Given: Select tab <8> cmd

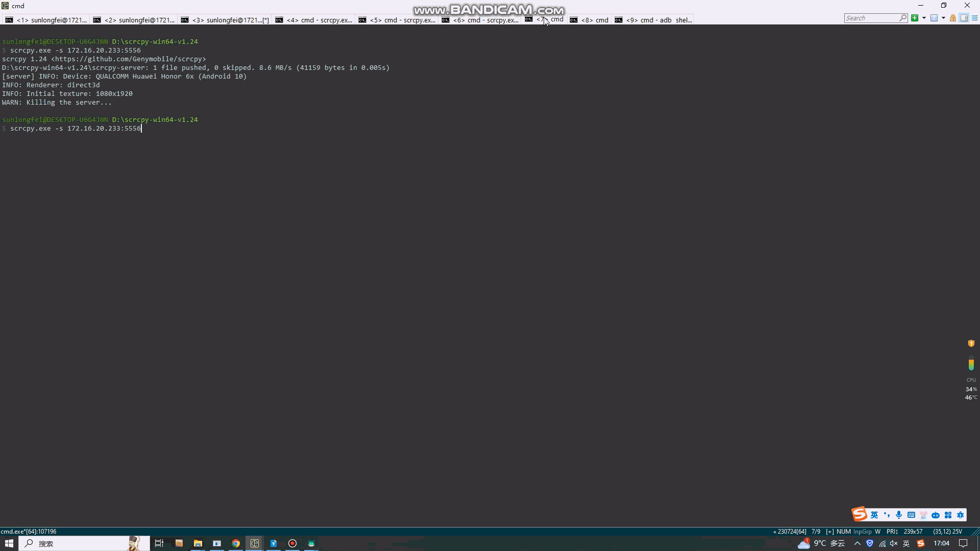Looking at the screenshot, I should (590, 20).
